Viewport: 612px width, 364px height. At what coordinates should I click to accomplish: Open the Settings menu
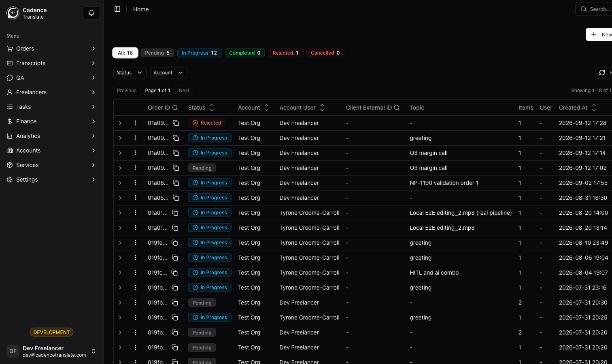point(52,180)
